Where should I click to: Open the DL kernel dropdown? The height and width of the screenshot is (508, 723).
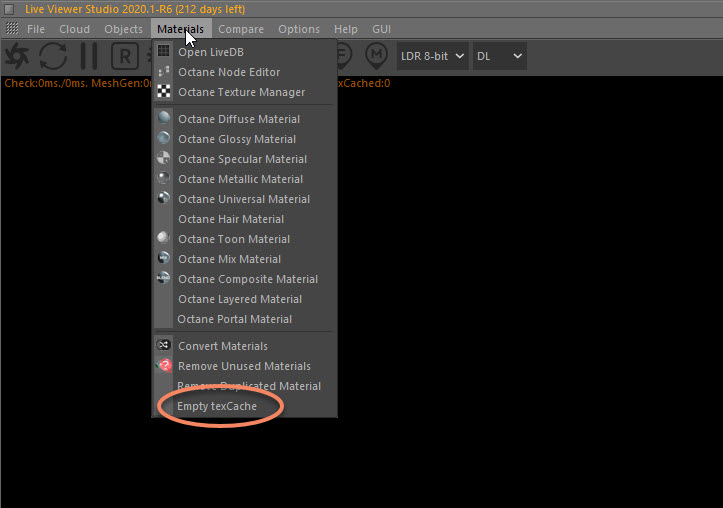click(499, 56)
